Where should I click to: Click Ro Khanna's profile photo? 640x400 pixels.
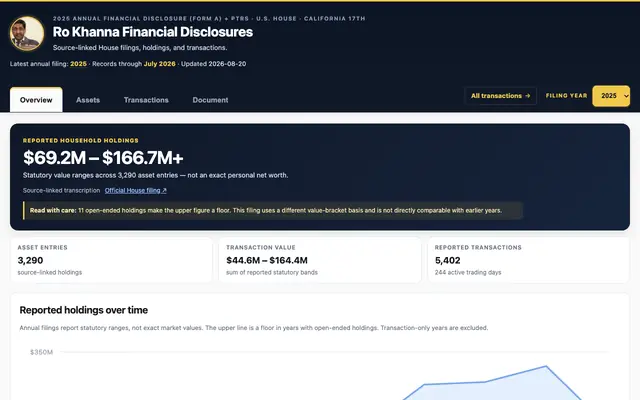pyautogui.click(x=27, y=33)
